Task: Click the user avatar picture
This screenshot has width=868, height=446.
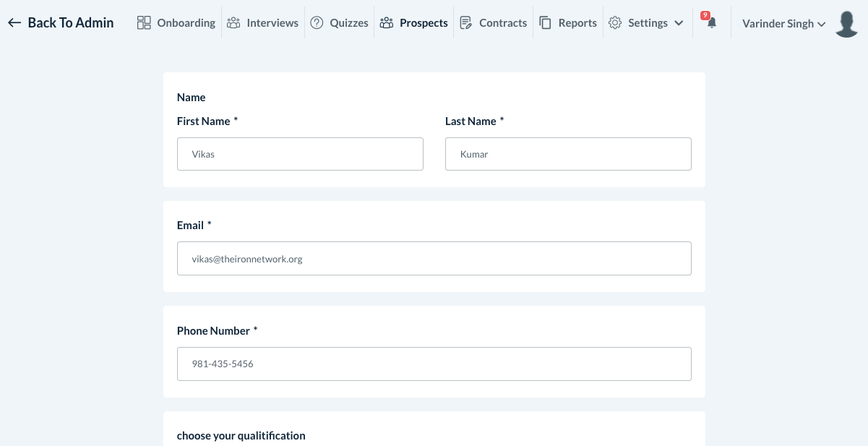Action: (846, 24)
